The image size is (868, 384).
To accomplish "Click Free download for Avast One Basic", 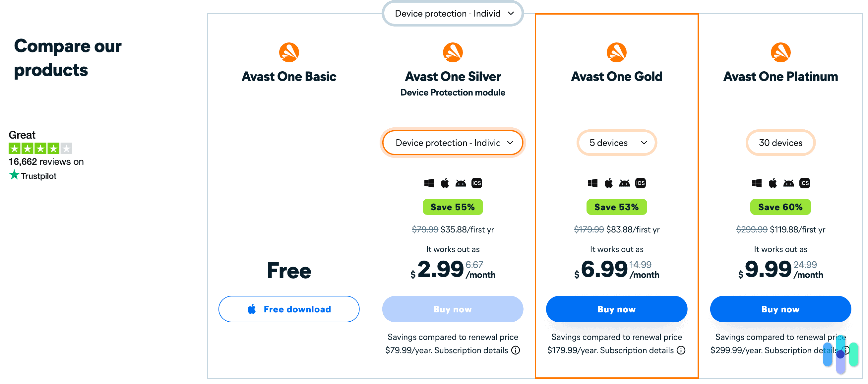I will [289, 309].
